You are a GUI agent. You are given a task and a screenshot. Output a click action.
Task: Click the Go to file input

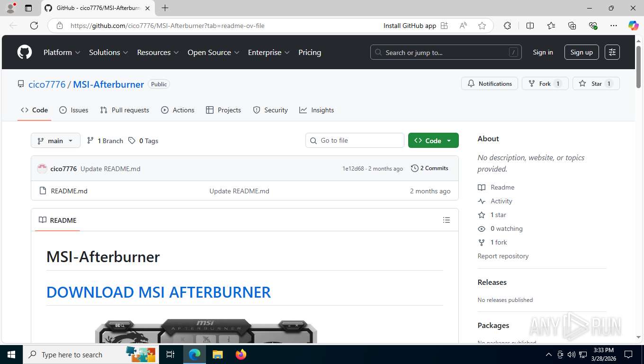(x=355, y=140)
